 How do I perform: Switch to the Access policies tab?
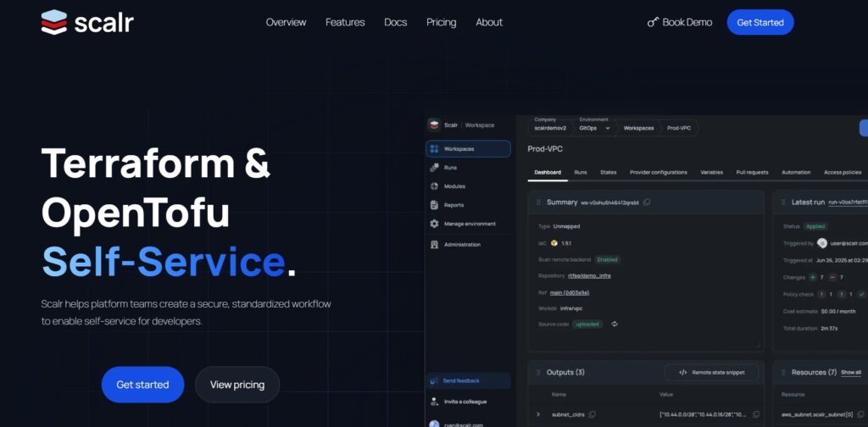pos(842,173)
